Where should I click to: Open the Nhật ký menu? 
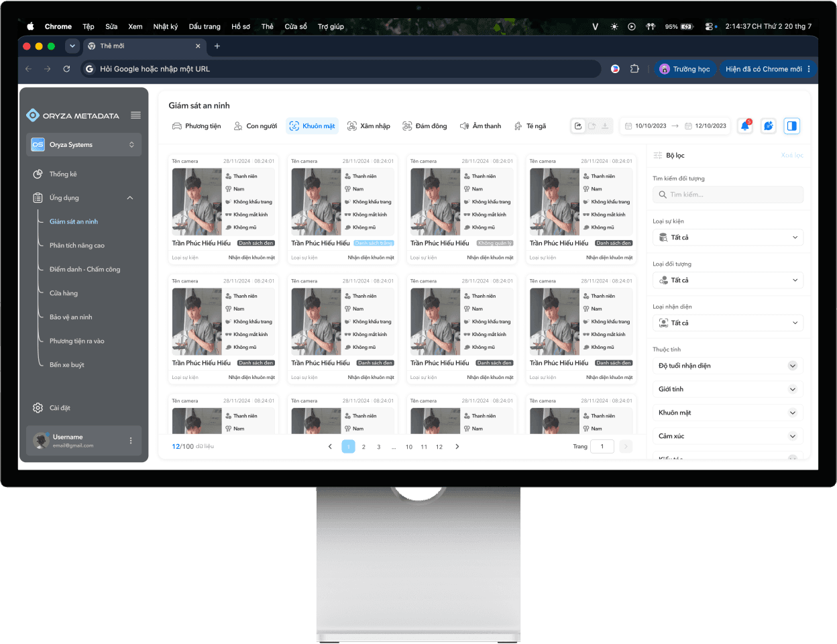(166, 27)
